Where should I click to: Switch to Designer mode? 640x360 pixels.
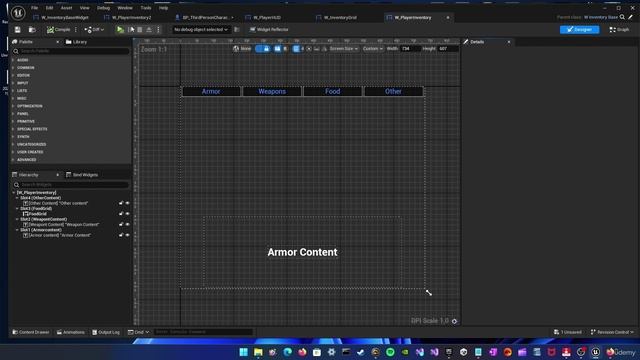pyautogui.click(x=580, y=29)
